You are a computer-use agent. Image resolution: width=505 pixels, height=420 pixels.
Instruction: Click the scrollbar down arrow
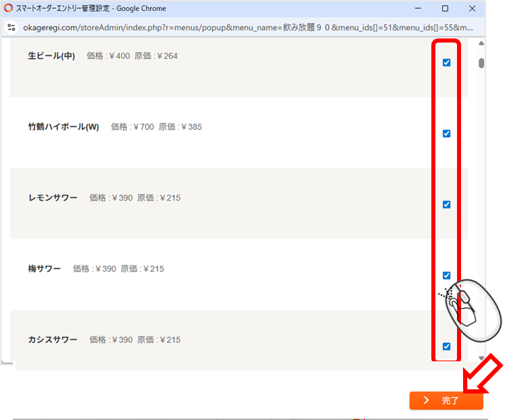[481, 359]
